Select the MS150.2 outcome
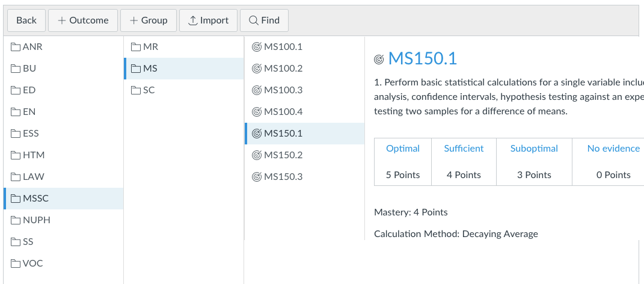The image size is (644, 284). tap(283, 155)
